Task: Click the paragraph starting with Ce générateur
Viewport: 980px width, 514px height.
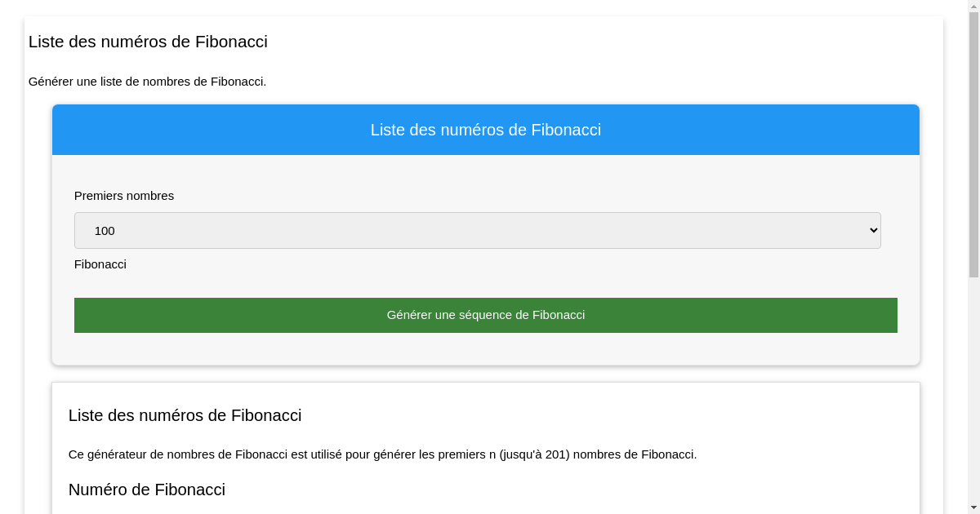Action: pos(382,454)
